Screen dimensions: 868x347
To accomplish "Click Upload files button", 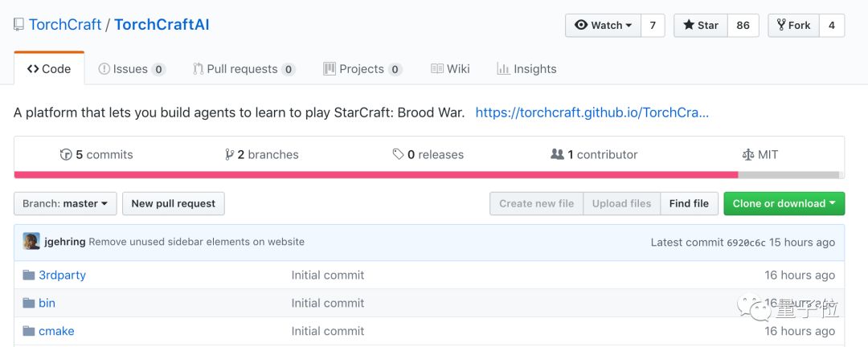I will pyautogui.click(x=621, y=204).
